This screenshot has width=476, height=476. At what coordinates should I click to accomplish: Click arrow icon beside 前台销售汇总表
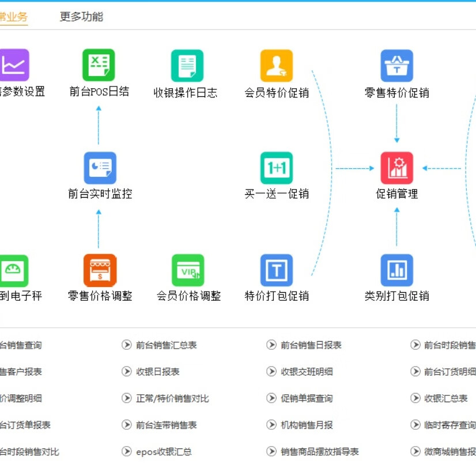click(x=127, y=345)
